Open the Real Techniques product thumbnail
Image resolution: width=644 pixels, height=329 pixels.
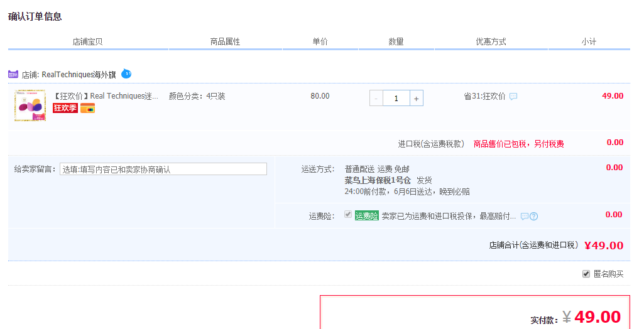(30, 105)
